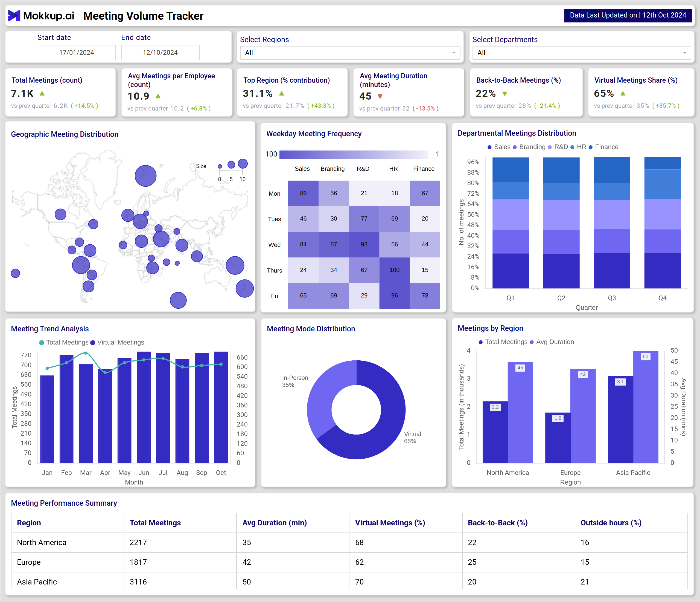Toggle Total Meetings legend in Trend Analysis
The image size is (700, 602).
coord(64,342)
